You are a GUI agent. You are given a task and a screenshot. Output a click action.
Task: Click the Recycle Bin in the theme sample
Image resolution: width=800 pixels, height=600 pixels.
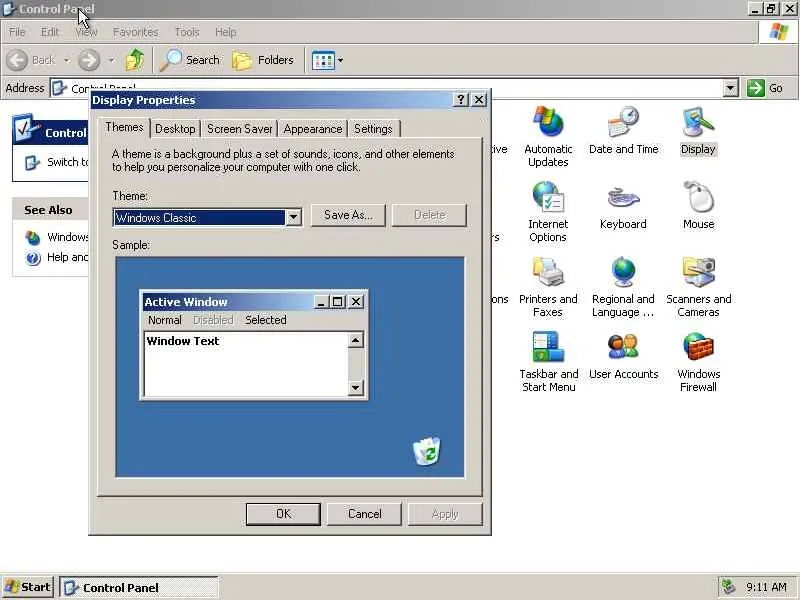point(427,451)
